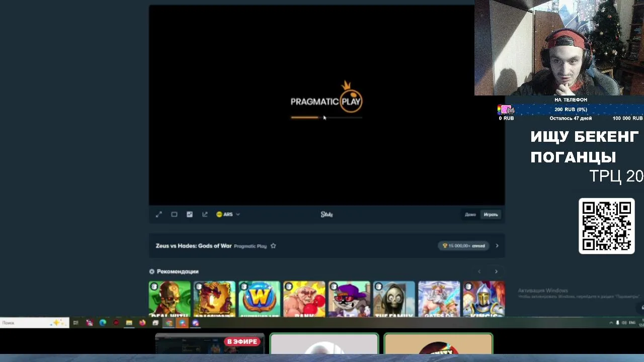The height and width of the screenshot is (362, 644).
Task: Favorite Zeus vs Hades with the star icon
Action: [273, 246]
